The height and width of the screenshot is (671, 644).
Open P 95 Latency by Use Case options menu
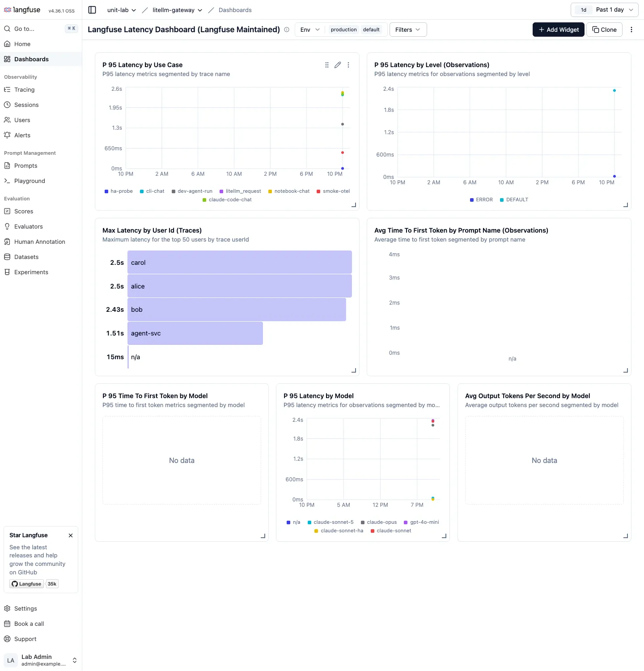348,65
